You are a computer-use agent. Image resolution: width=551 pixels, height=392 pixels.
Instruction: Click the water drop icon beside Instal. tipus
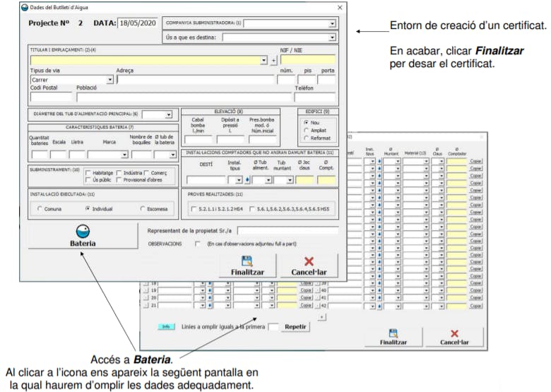click(x=247, y=180)
